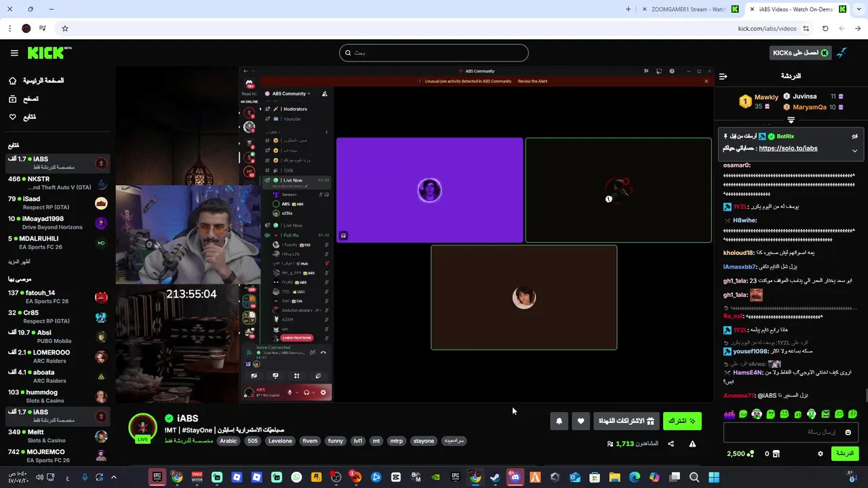Click the yousef1098 username in chat
Viewport: 868px width, 488px height.
pyautogui.click(x=750, y=351)
